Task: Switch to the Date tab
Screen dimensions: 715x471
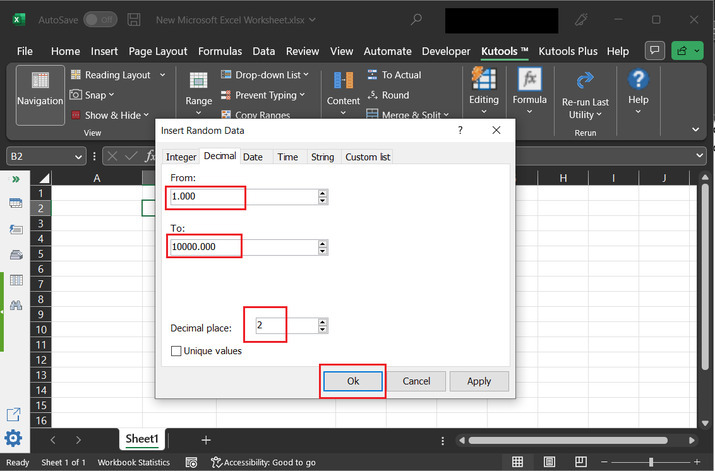Action: pos(253,157)
